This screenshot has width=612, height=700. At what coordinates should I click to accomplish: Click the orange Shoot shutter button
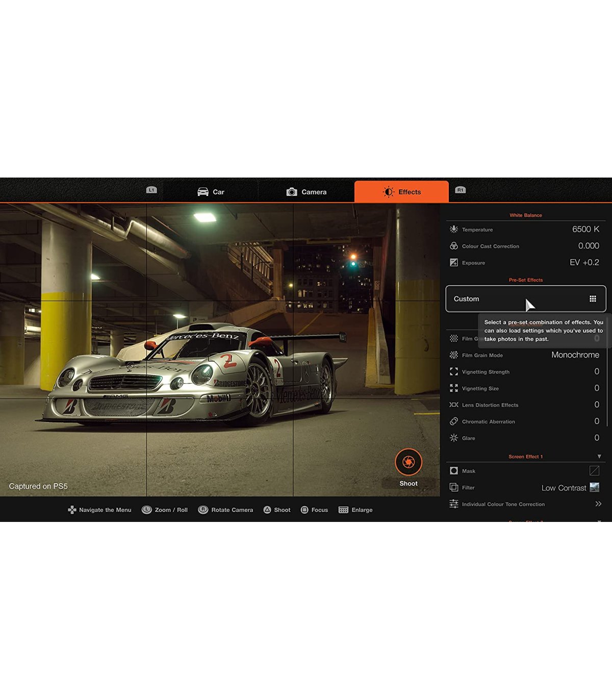coord(409,462)
